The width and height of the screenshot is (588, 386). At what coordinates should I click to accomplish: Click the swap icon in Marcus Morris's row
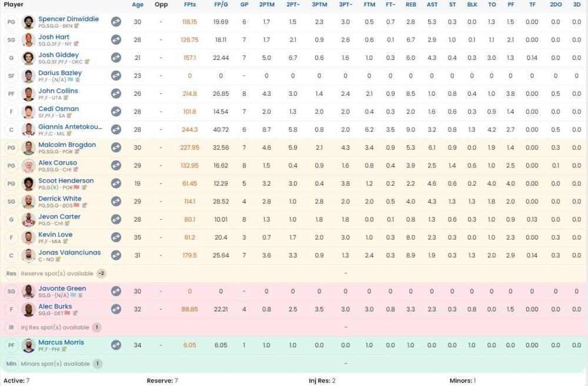(x=116, y=345)
